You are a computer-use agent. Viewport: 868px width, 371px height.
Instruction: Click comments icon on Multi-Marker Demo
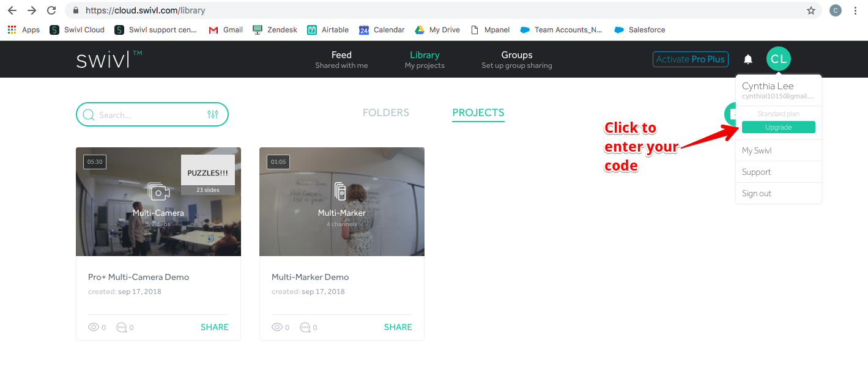click(x=305, y=328)
